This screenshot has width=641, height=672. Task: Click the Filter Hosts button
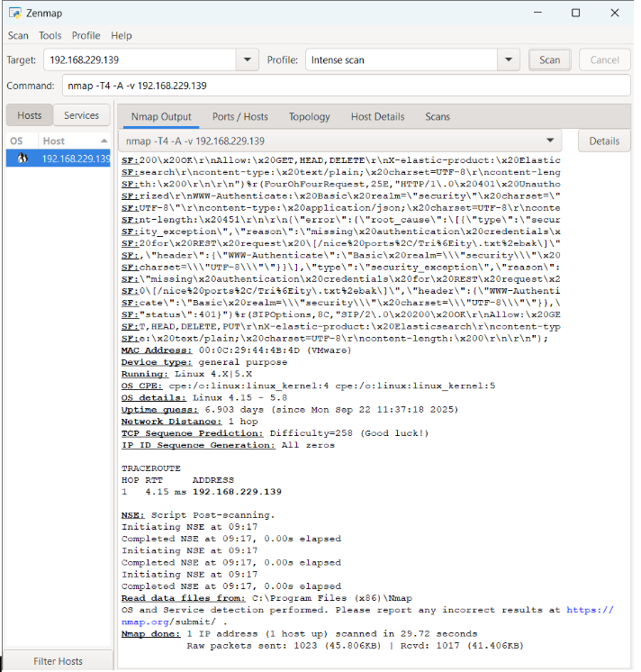click(x=59, y=661)
